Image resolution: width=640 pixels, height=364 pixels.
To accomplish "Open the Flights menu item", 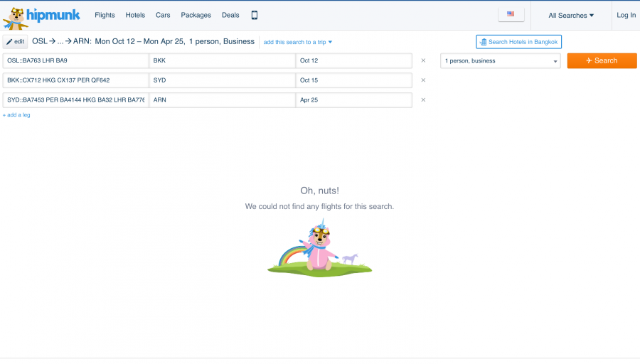I will tap(105, 15).
